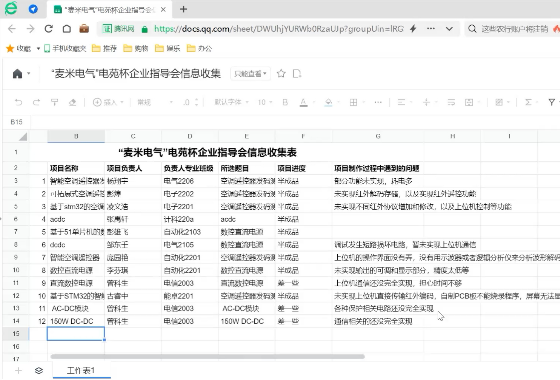Switch to the 工作表1 sheet tab
The height and width of the screenshot is (380, 560).
point(81,370)
